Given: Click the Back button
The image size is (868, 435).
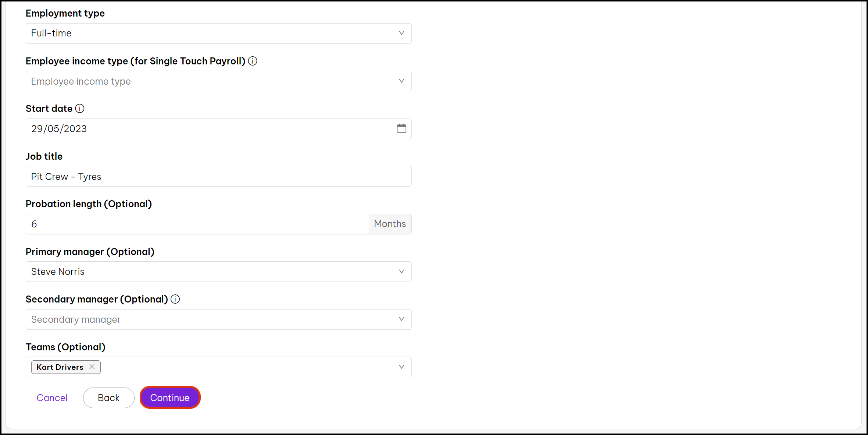Looking at the screenshot, I should [108, 397].
